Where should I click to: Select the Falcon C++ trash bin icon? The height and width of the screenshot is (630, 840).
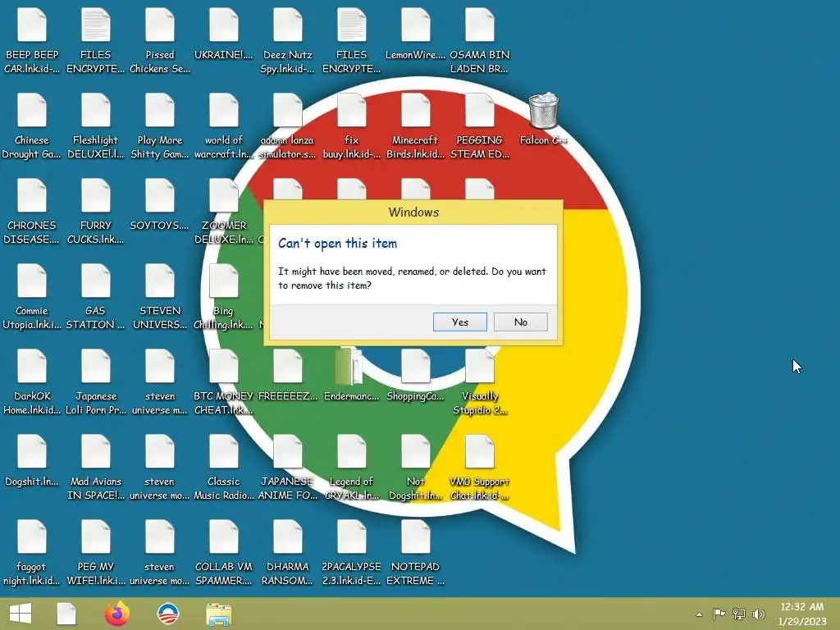pyautogui.click(x=543, y=119)
